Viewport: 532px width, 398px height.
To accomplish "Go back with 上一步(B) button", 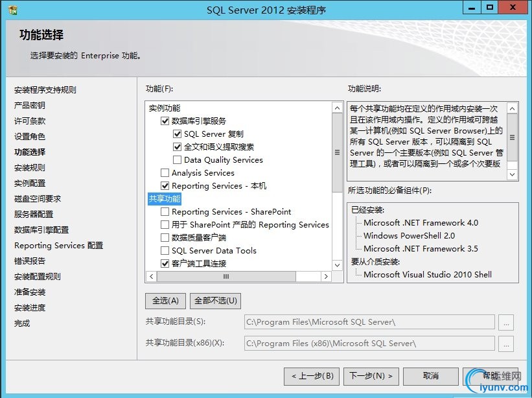I will pos(312,376).
